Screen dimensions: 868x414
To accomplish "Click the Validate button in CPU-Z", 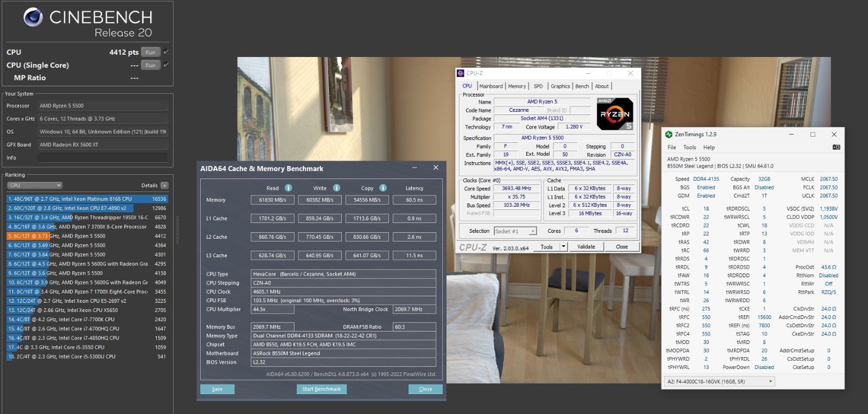I will [x=586, y=247].
